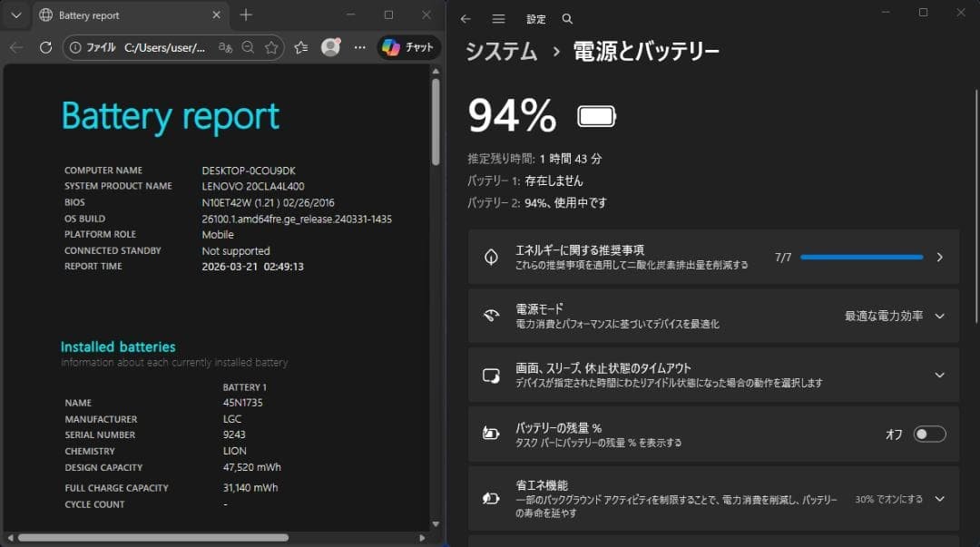Image resolution: width=980 pixels, height=547 pixels.
Task: Click the horizontal scrollbar in the report
Action: [153, 538]
